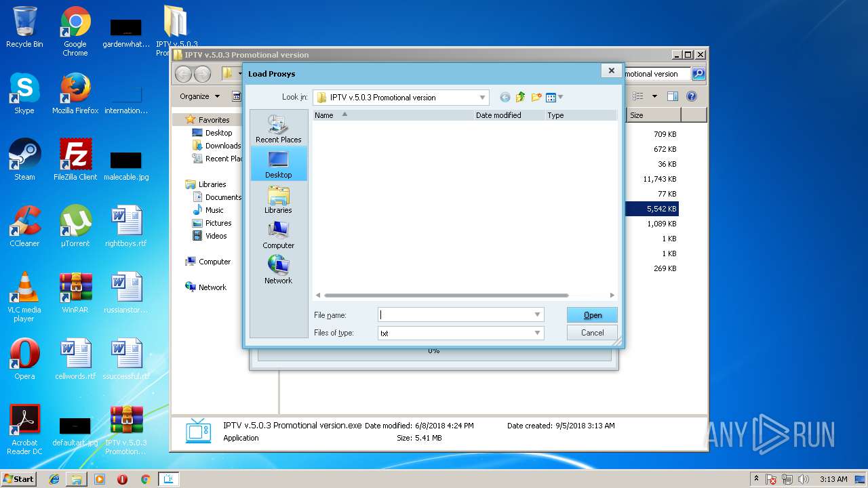The image size is (868, 488).
Task: Open CCleaner desktop shortcut
Action: pos(24,226)
